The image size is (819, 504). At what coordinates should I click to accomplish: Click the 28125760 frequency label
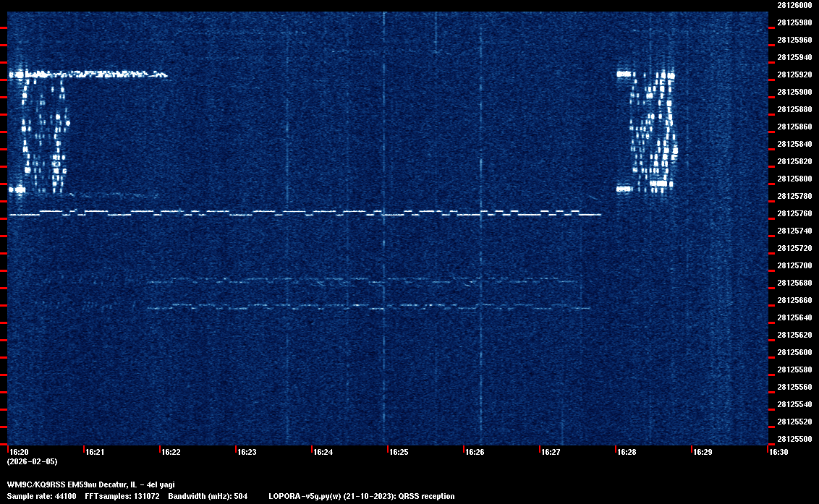[794, 213]
